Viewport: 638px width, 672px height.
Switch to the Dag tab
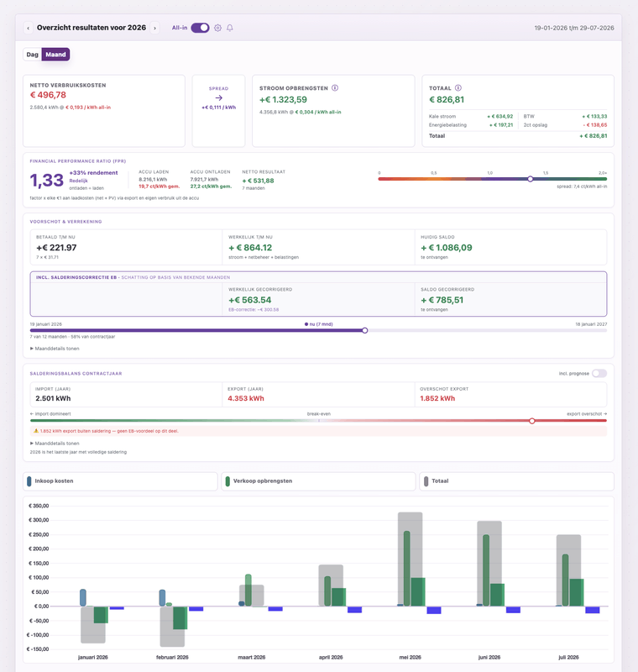pos(33,55)
